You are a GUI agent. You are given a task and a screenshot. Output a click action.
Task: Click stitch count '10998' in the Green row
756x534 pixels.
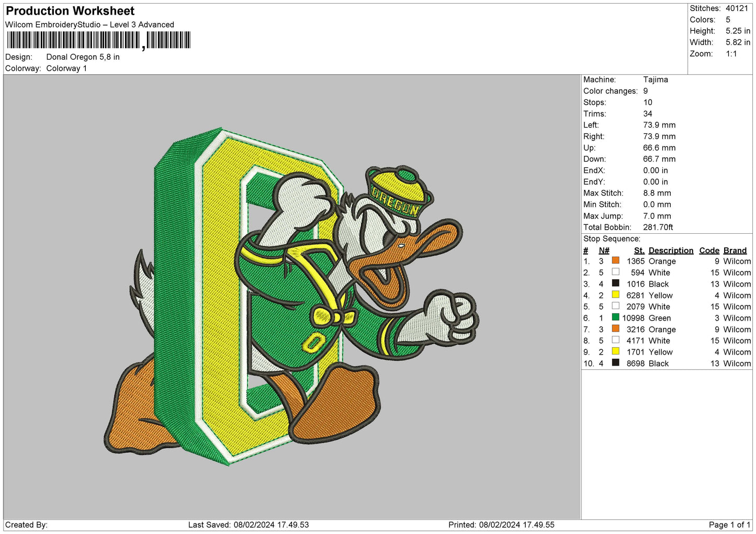tap(633, 318)
